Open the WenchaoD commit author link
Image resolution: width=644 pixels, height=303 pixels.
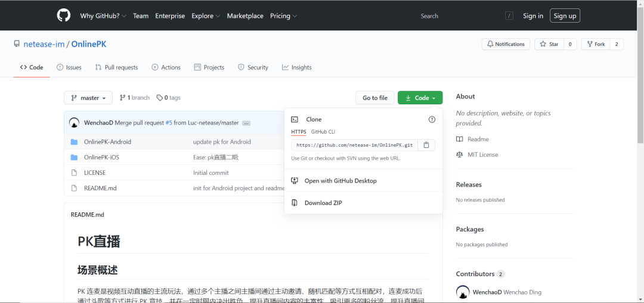tap(98, 122)
